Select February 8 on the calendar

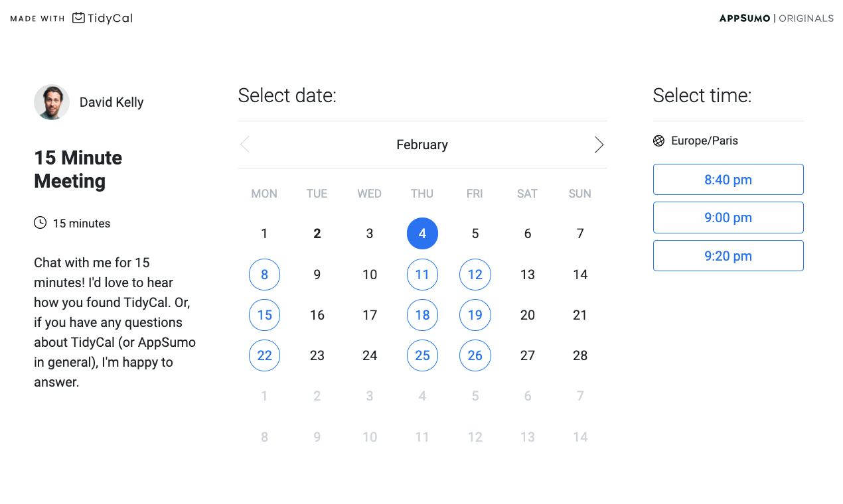point(264,275)
